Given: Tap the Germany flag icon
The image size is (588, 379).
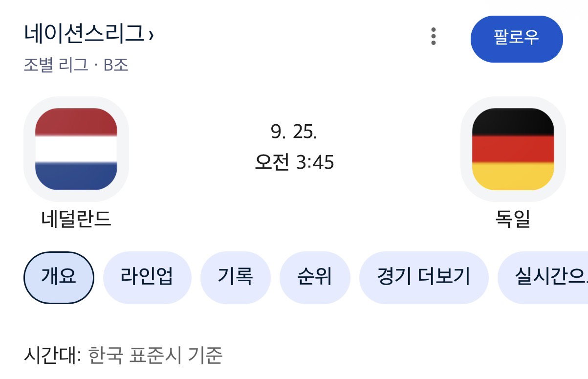Looking at the screenshot, I should [513, 149].
